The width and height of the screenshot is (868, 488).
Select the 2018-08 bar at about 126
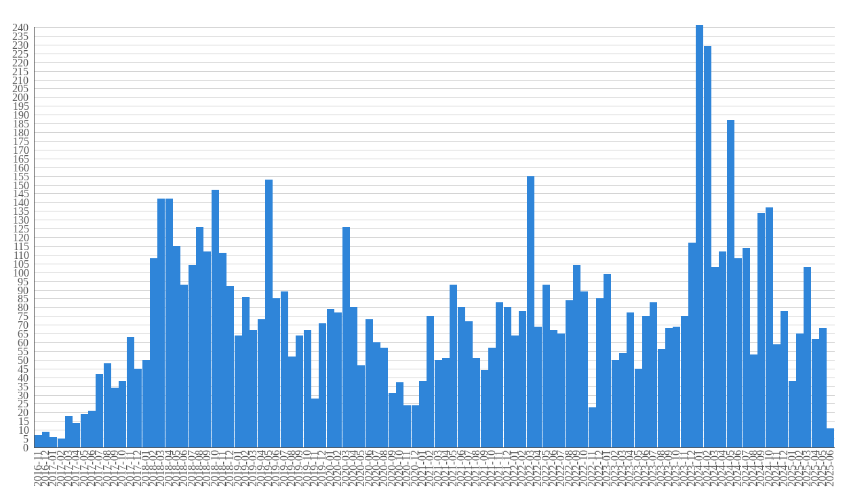point(199,338)
